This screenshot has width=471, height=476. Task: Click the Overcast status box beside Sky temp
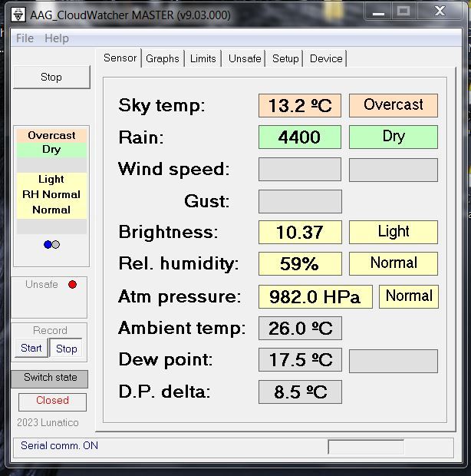(x=394, y=106)
